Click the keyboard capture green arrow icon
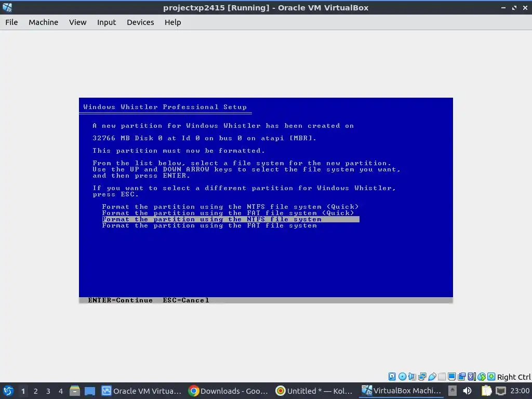Image resolution: width=532 pixels, height=399 pixels. 491,376
